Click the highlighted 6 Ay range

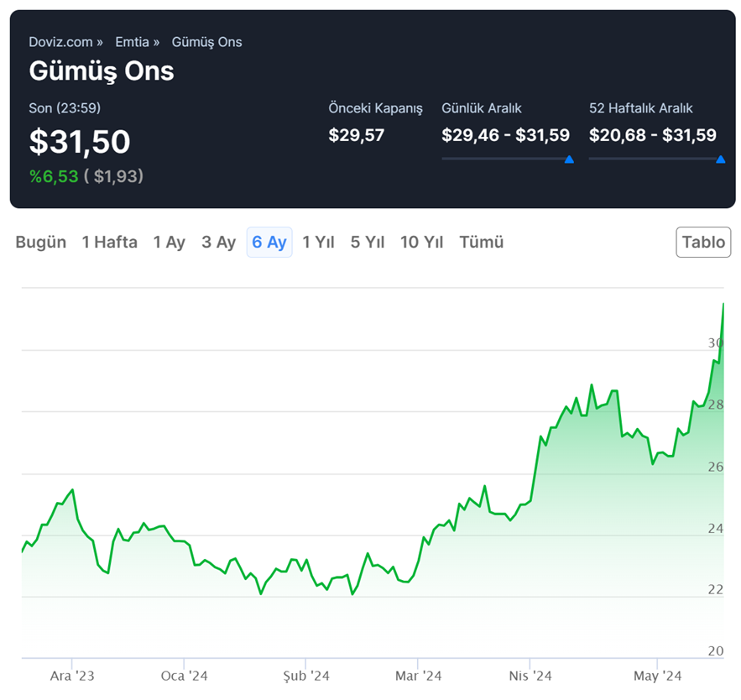pyautogui.click(x=269, y=243)
